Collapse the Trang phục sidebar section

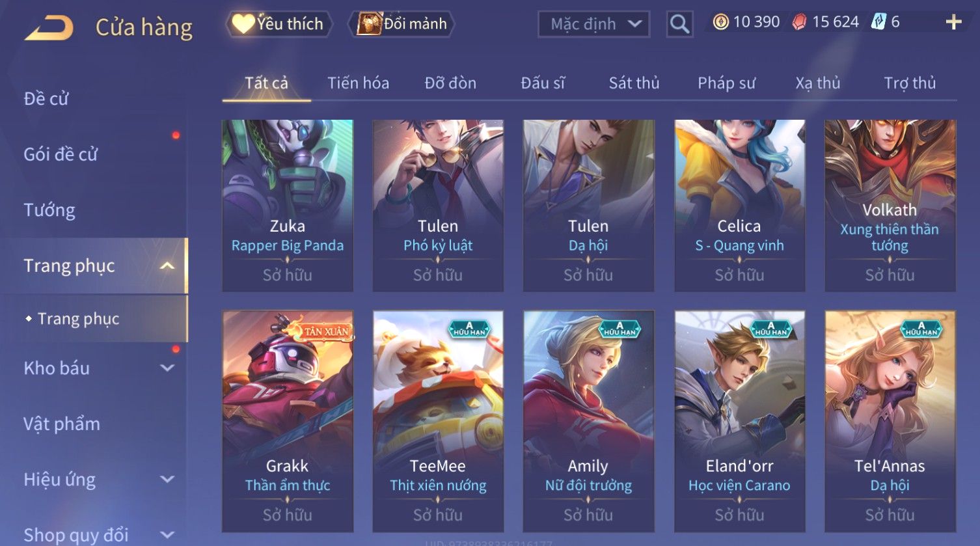tap(167, 266)
